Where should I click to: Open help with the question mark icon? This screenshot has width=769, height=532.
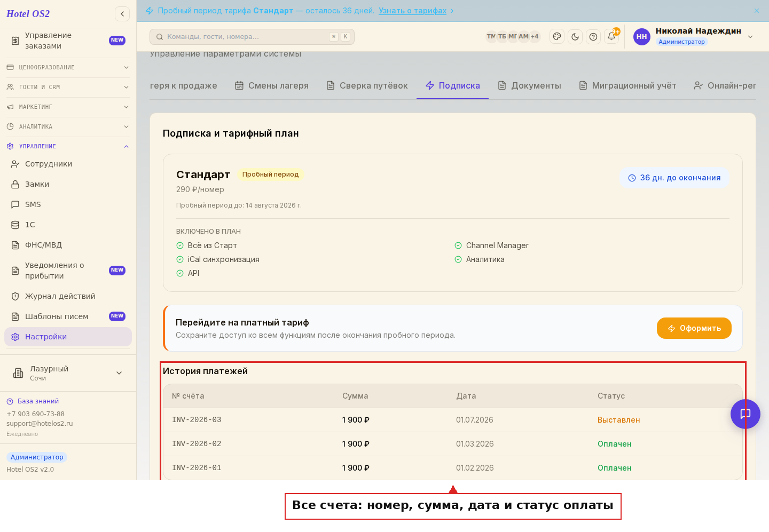[593, 37]
